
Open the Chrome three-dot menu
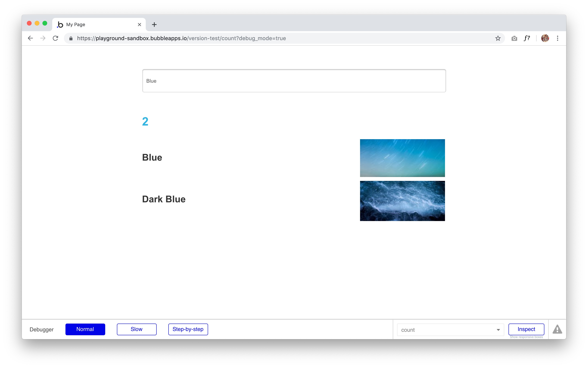click(x=557, y=38)
